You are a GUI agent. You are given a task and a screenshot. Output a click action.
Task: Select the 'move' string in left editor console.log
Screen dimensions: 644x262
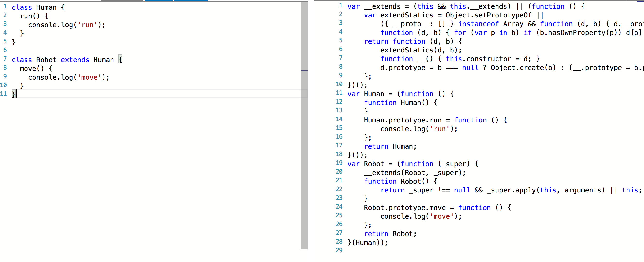(89, 77)
